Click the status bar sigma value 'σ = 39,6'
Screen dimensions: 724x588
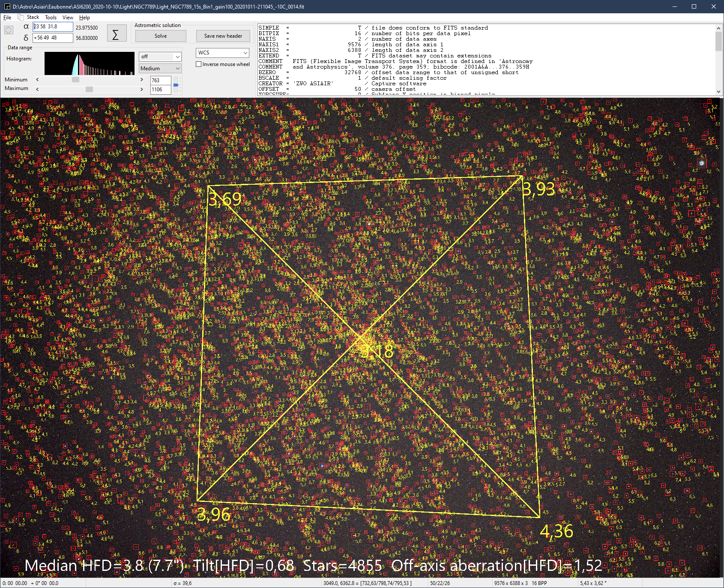pos(182,583)
